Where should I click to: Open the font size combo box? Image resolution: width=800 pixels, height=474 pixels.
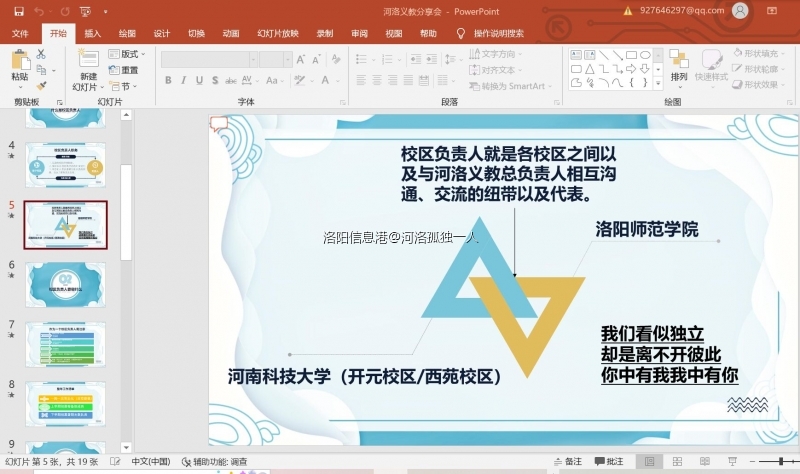coord(276,59)
